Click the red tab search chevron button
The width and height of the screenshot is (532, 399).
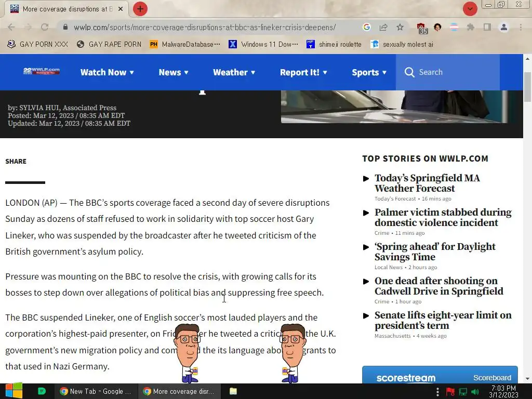point(470,9)
